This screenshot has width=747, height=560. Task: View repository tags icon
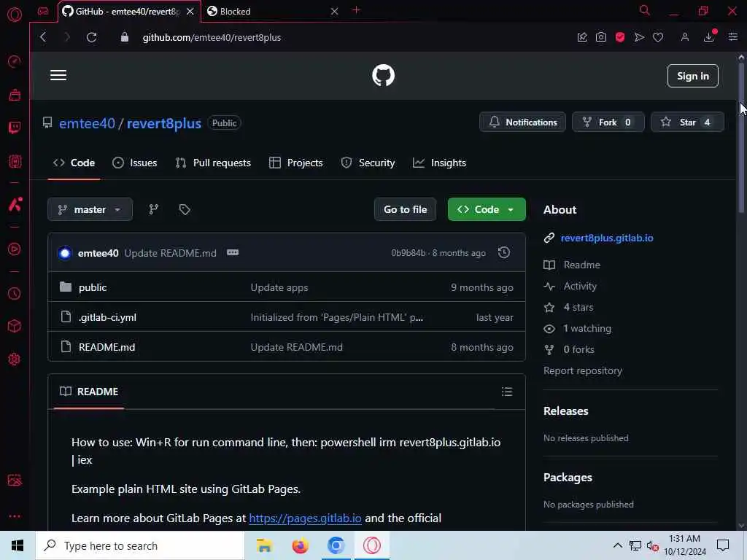[185, 209]
